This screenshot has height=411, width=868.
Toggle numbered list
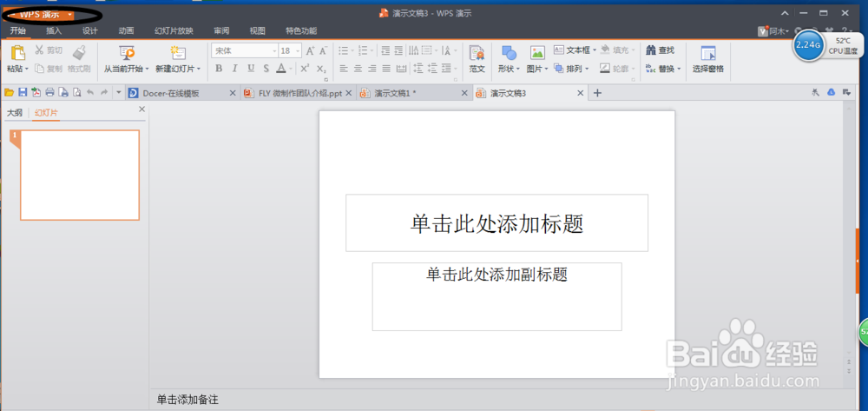click(363, 50)
